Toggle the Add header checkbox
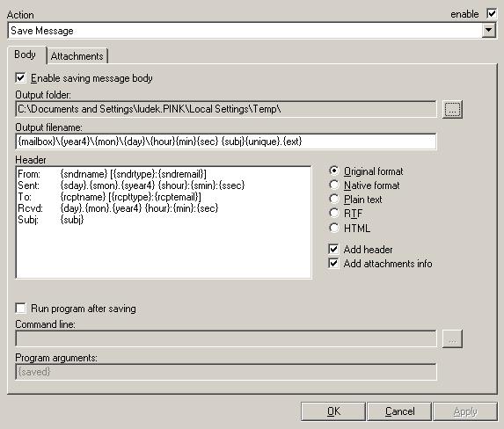The image size is (504, 429). pyautogui.click(x=333, y=249)
